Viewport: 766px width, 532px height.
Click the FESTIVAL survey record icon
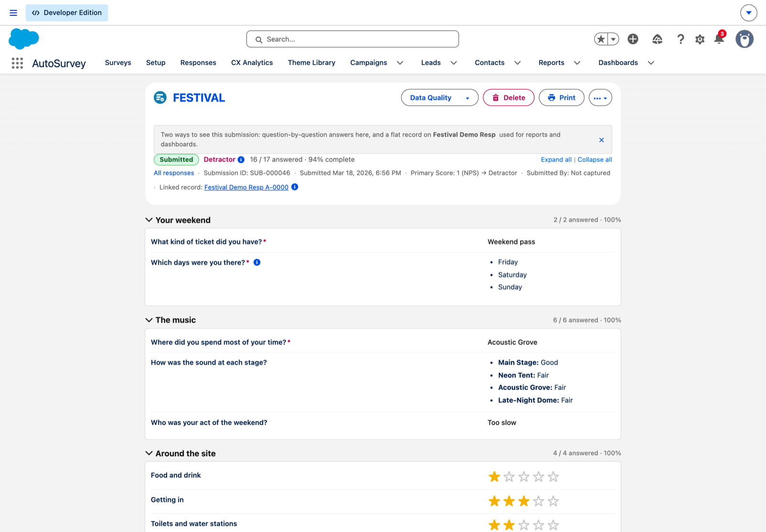[x=160, y=98]
